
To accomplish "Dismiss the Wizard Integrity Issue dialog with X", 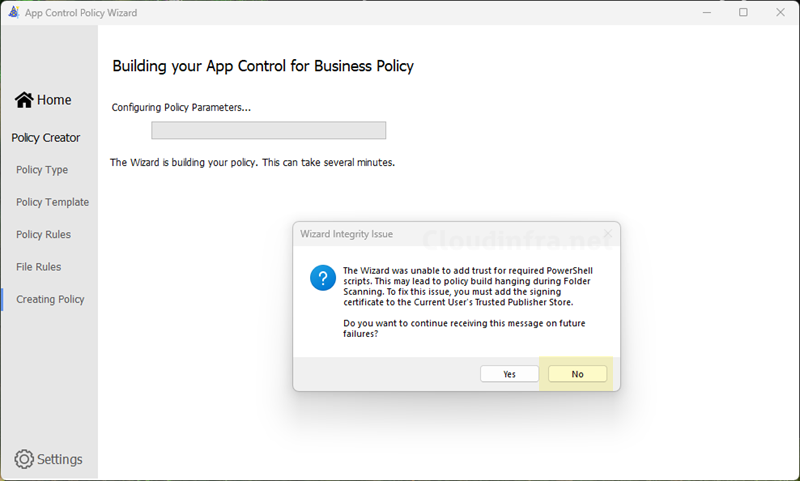I will click(x=606, y=234).
